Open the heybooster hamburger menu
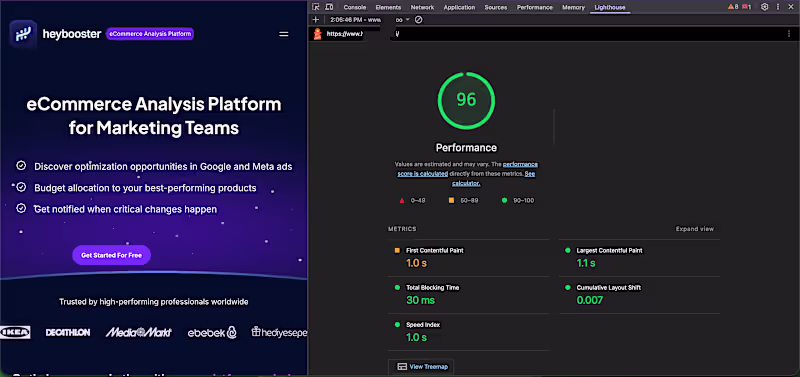 click(284, 34)
